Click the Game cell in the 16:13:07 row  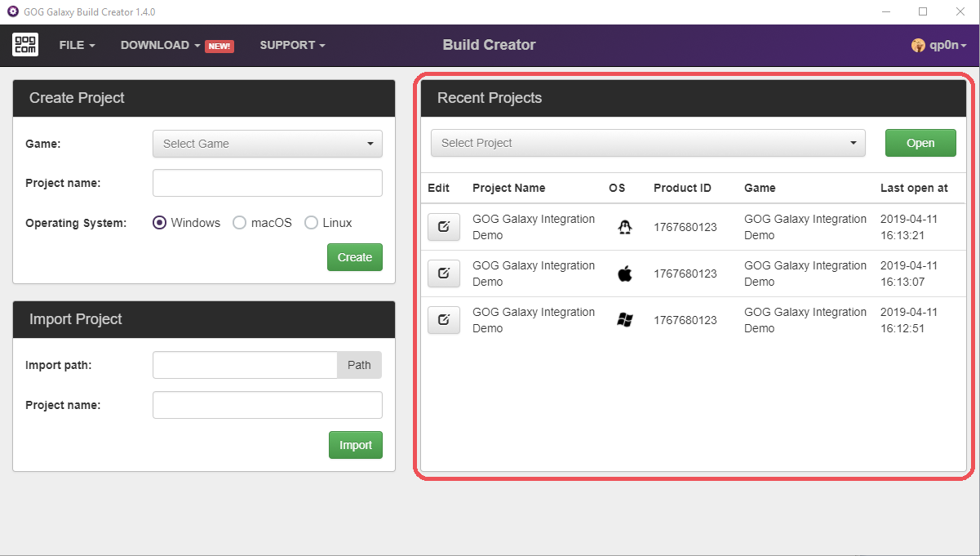click(805, 274)
